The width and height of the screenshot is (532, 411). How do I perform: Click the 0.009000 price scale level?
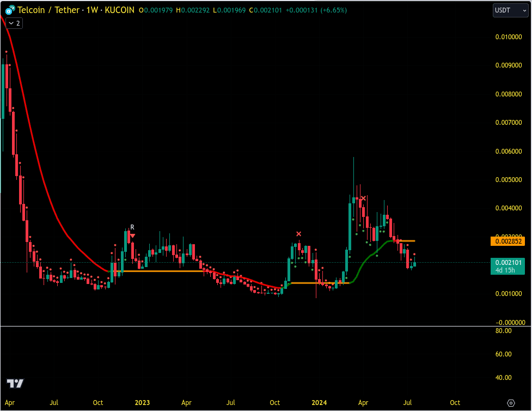point(509,65)
